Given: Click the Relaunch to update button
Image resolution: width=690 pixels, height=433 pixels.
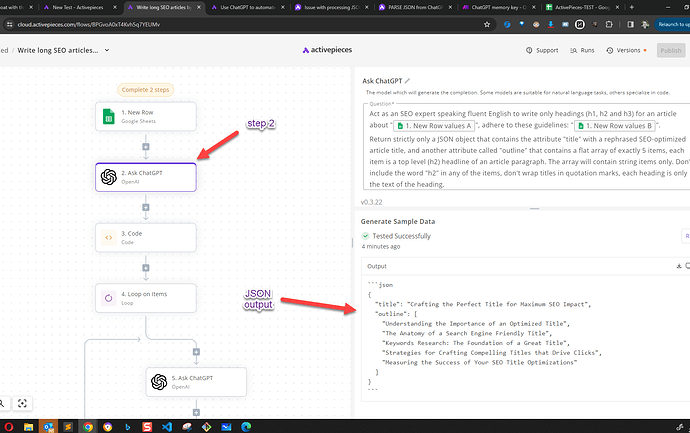Looking at the screenshot, I should tap(672, 25).
